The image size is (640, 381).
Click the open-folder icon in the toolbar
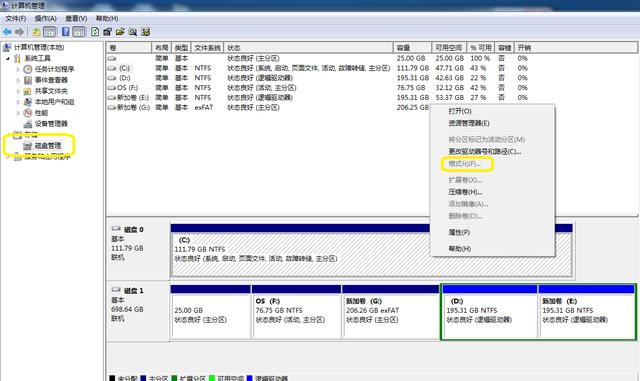120,32
